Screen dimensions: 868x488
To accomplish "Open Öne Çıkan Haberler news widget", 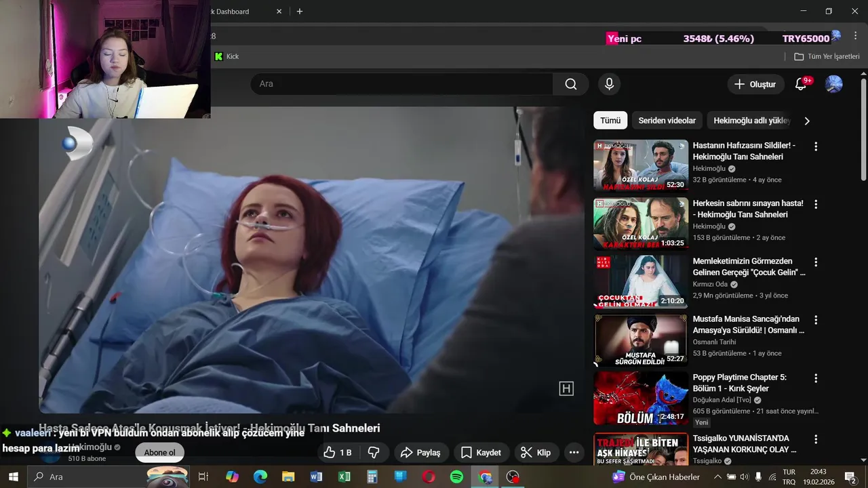I will [656, 476].
